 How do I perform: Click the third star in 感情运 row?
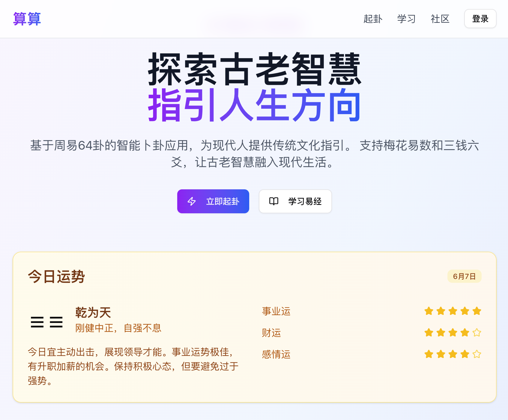(x=453, y=354)
